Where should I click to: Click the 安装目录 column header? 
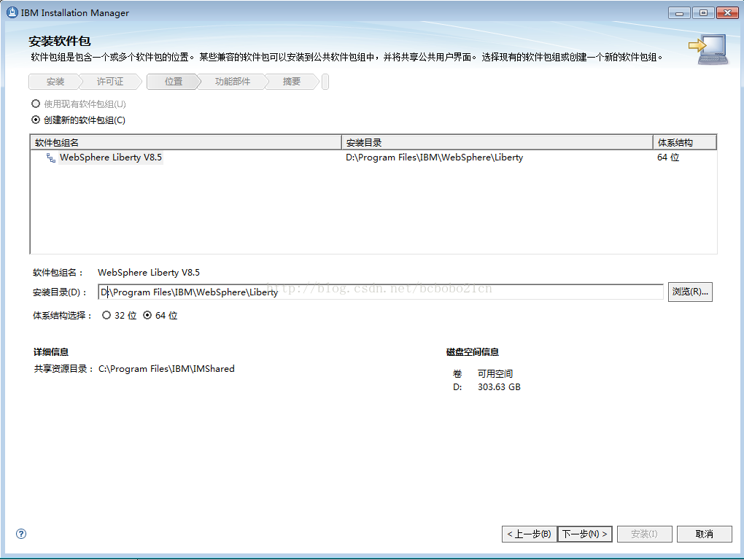[497, 142]
